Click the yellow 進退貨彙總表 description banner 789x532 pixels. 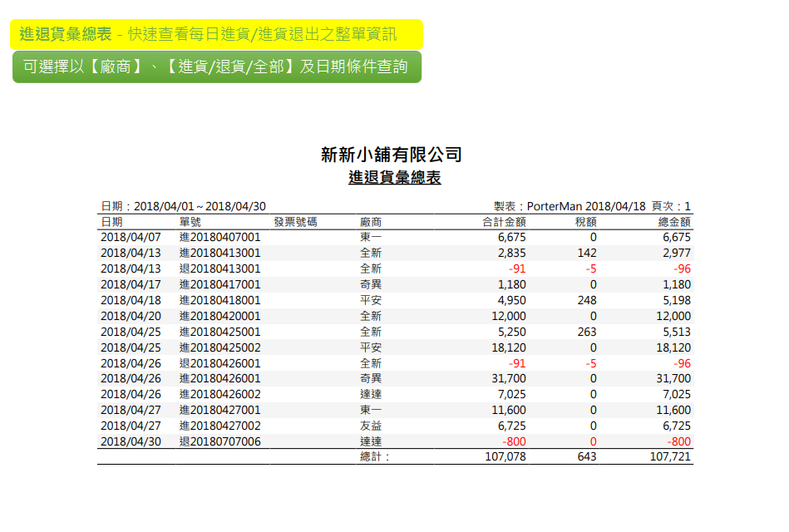click(217, 34)
